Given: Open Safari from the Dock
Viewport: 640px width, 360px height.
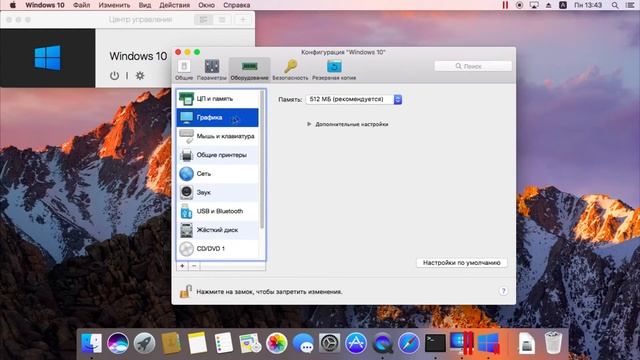Looking at the screenshot, I should pos(409,343).
